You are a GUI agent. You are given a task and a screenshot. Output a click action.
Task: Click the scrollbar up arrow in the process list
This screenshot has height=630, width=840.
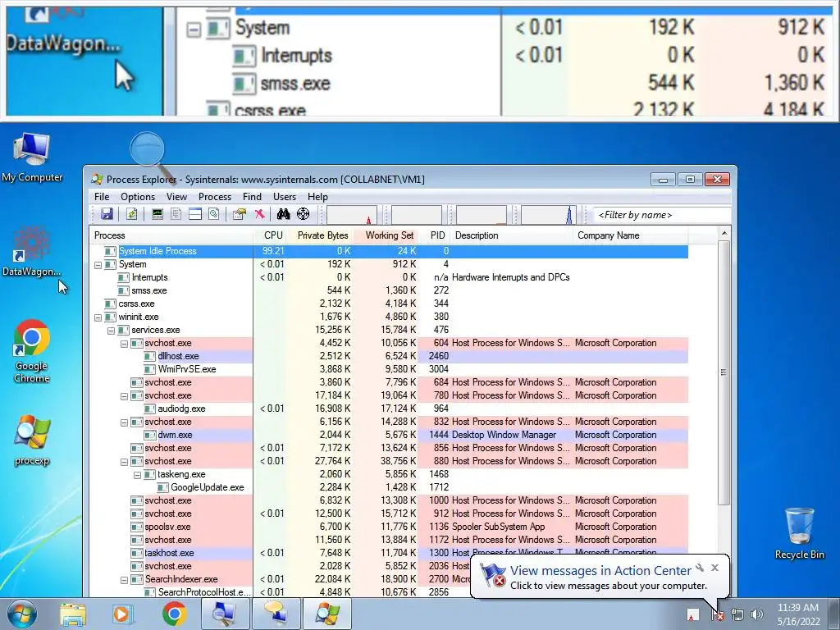point(724,234)
